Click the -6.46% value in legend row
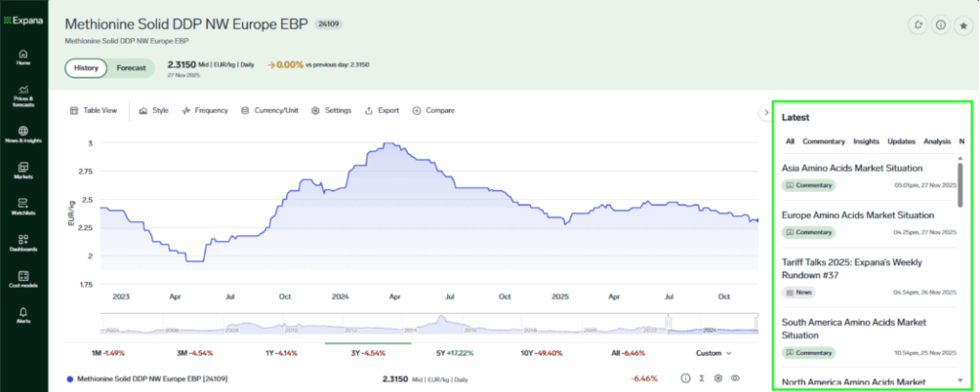The width and height of the screenshot is (980, 392). (x=644, y=379)
